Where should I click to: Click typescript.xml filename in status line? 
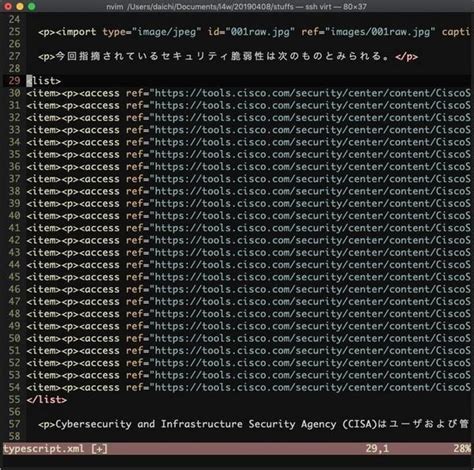(x=44, y=449)
